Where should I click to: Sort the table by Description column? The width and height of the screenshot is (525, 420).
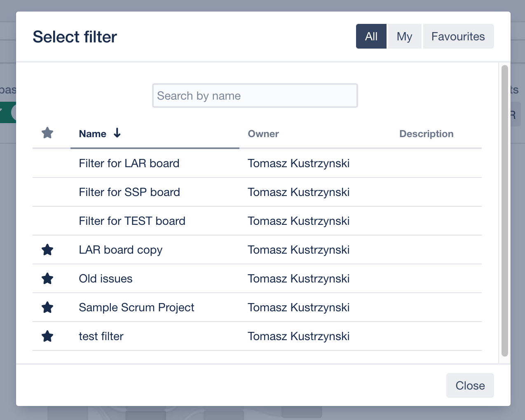(x=427, y=134)
